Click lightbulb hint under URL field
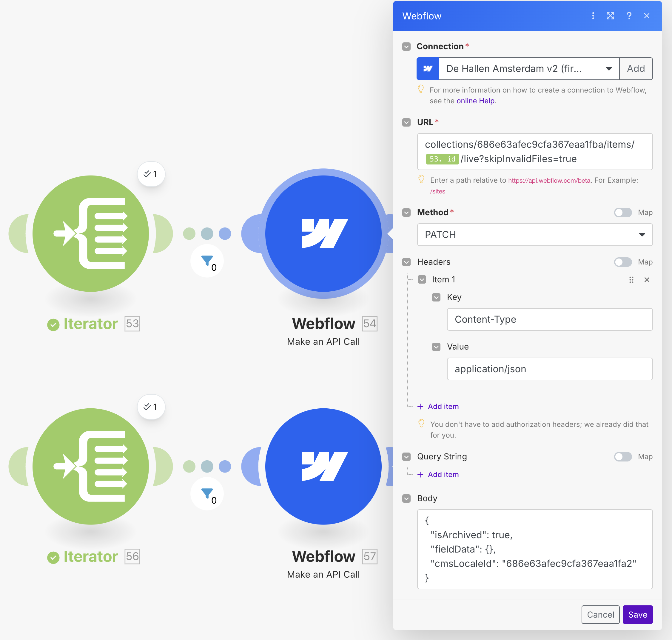672x640 pixels. pos(421,179)
